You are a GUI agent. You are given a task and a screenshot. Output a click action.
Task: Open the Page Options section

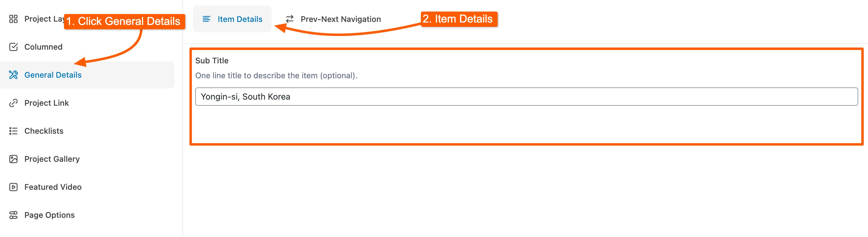[x=50, y=215]
